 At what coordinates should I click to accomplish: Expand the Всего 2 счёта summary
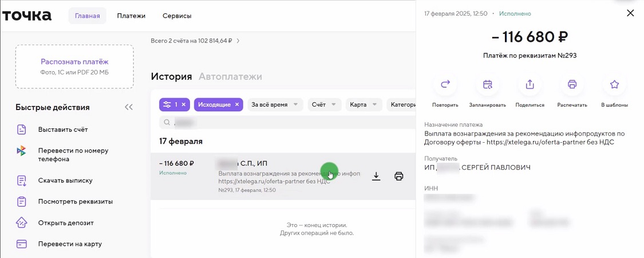pyautogui.click(x=195, y=41)
